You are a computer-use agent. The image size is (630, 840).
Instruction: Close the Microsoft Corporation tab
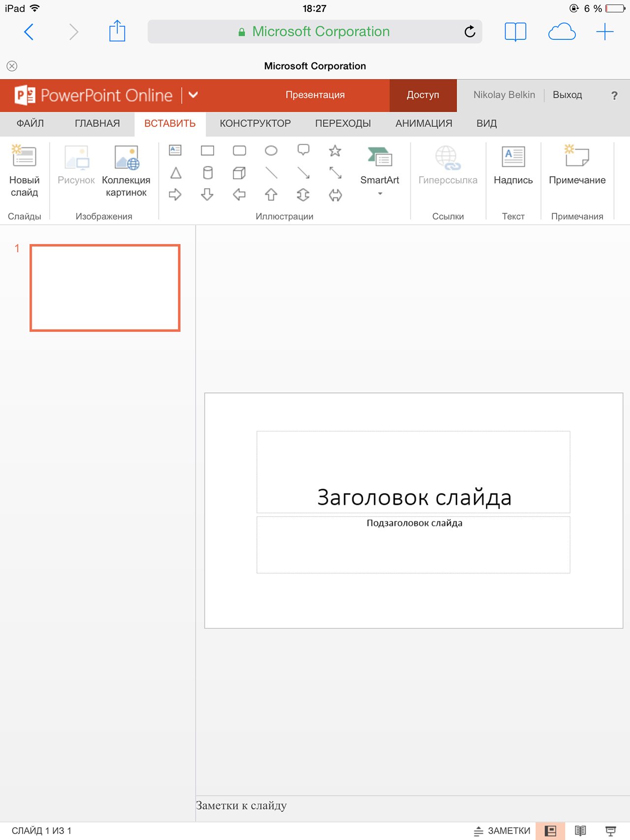(x=12, y=66)
